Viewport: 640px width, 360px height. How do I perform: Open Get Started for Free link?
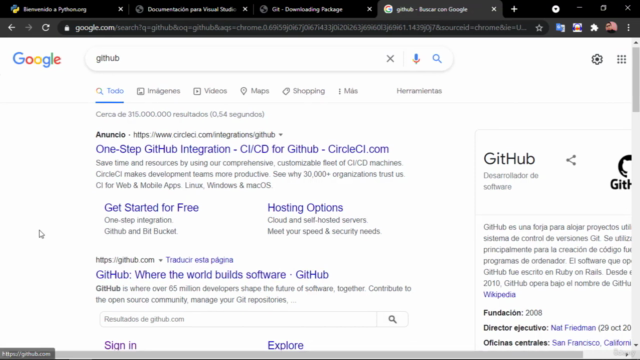click(x=151, y=207)
